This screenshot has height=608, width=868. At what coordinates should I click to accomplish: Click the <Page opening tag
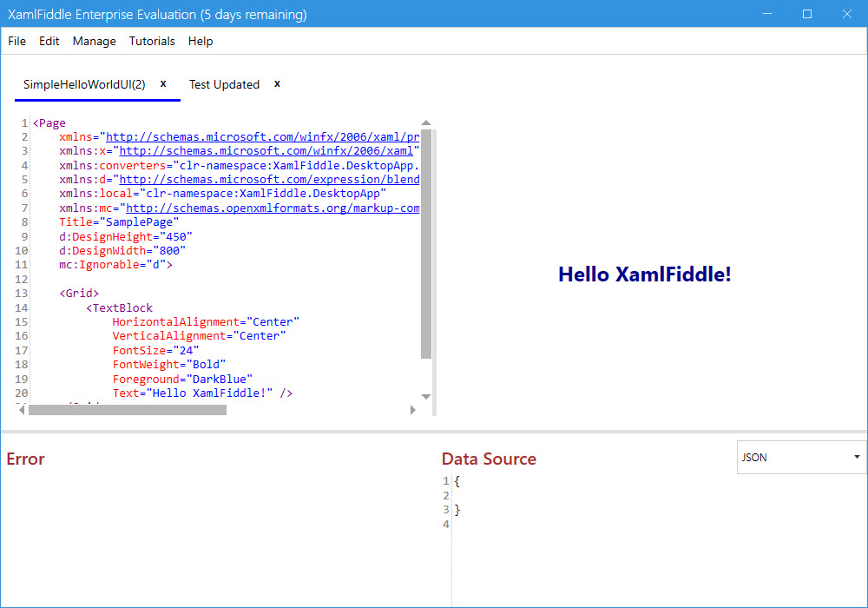point(49,123)
